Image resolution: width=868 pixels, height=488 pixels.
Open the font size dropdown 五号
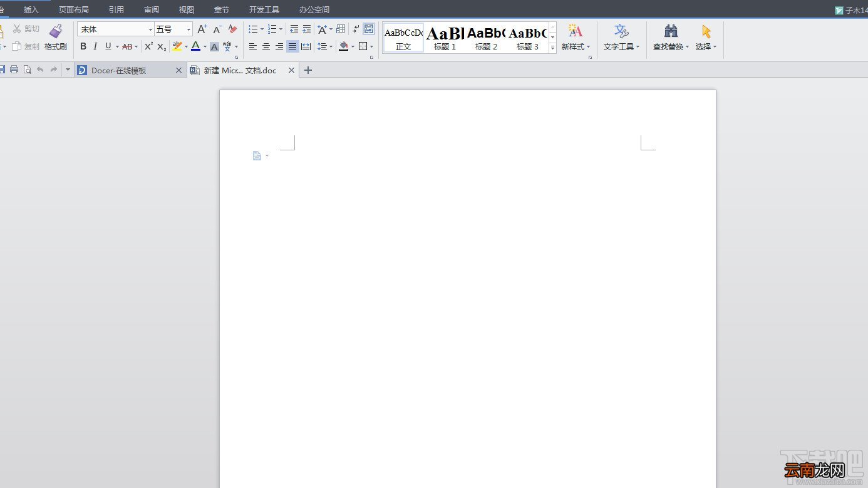[x=189, y=29]
